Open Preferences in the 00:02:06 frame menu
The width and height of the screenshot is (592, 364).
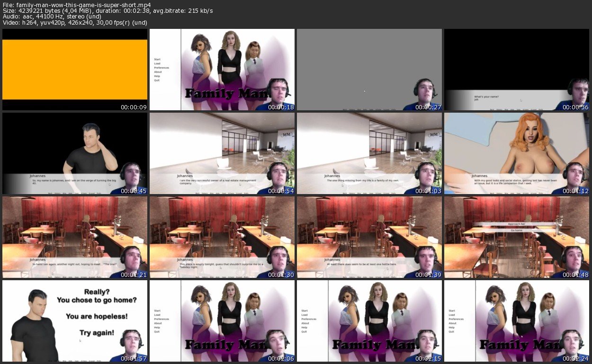[161, 319]
